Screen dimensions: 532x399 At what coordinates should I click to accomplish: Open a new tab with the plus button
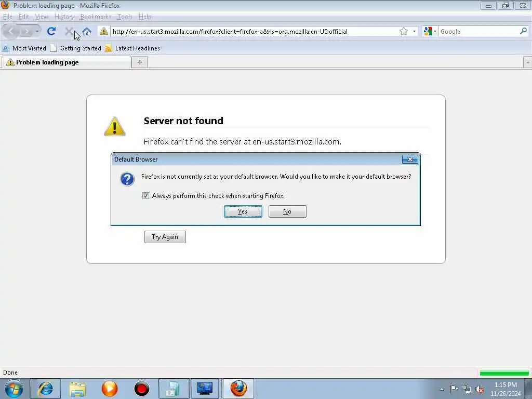coord(139,62)
